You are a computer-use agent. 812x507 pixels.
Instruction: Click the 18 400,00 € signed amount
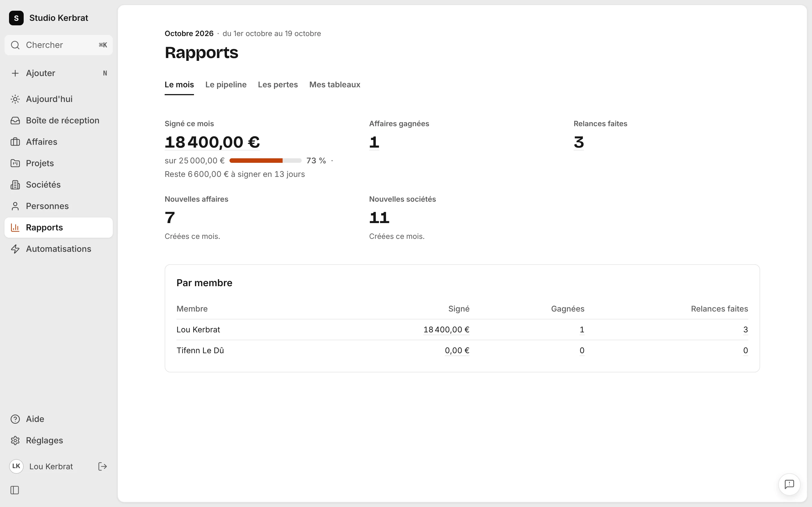212,142
